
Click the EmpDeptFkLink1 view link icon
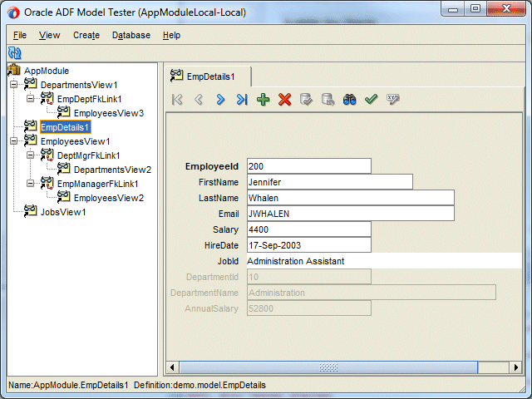pyautogui.click(x=47, y=98)
